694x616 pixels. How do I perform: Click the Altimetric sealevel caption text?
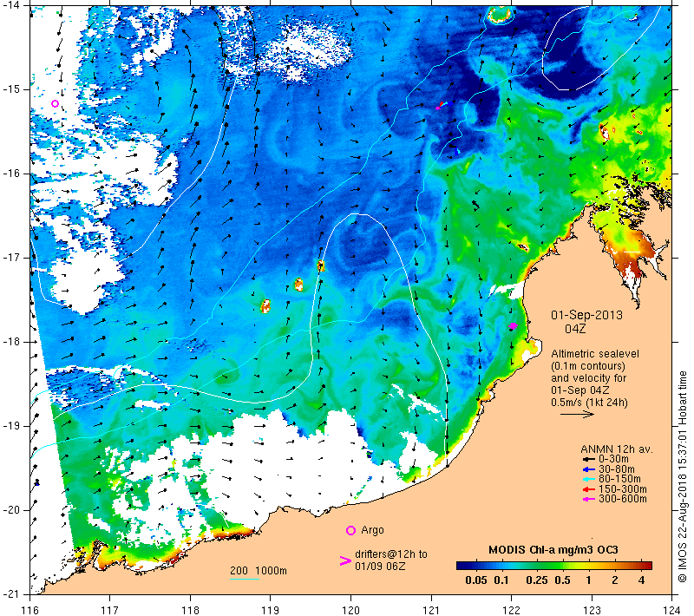click(595, 354)
